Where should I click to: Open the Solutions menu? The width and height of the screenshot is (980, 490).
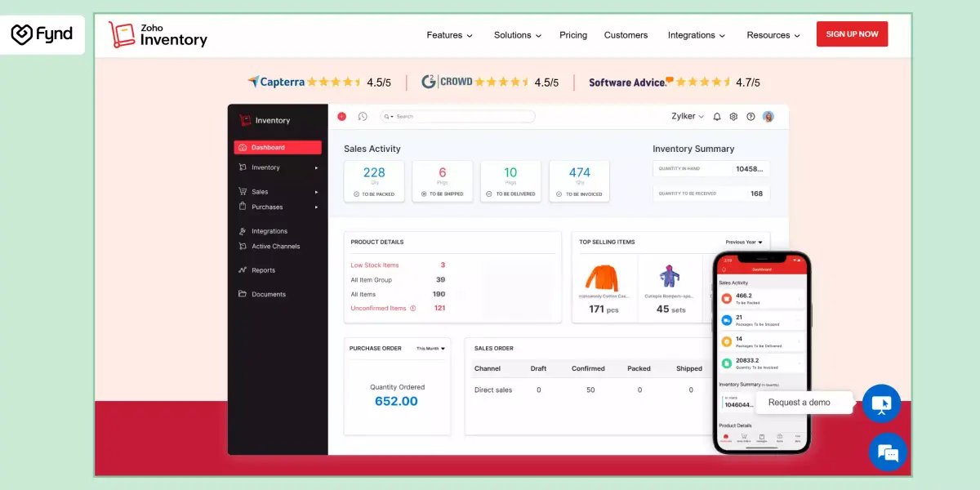tap(518, 35)
